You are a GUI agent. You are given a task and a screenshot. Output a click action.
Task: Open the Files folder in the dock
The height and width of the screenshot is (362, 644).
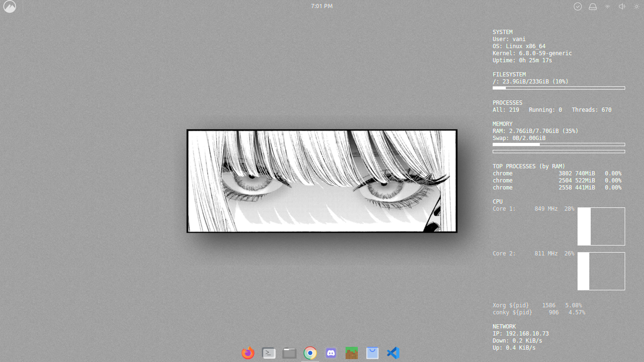click(289, 353)
